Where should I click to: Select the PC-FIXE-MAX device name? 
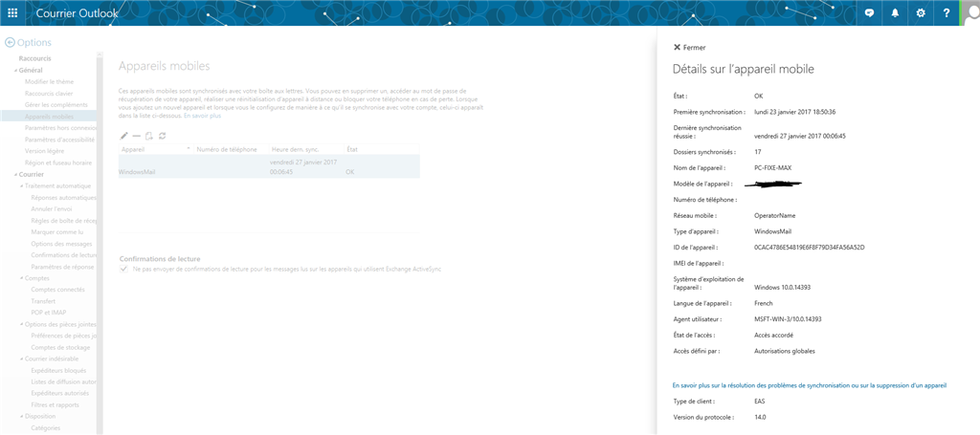click(x=773, y=167)
